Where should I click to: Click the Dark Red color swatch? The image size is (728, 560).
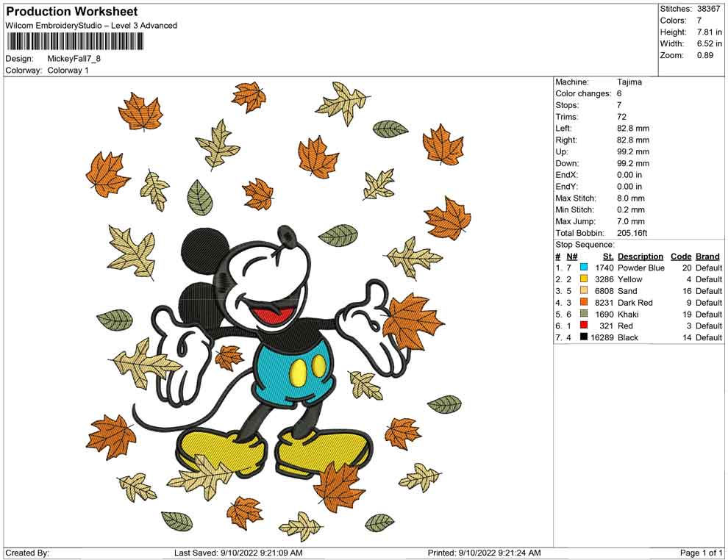point(584,302)
